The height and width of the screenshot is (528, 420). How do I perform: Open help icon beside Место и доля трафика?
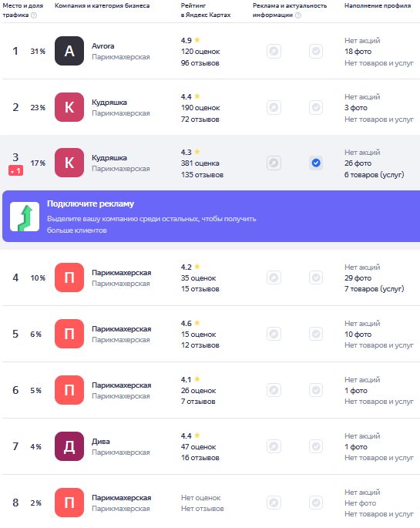coord(34,15)
